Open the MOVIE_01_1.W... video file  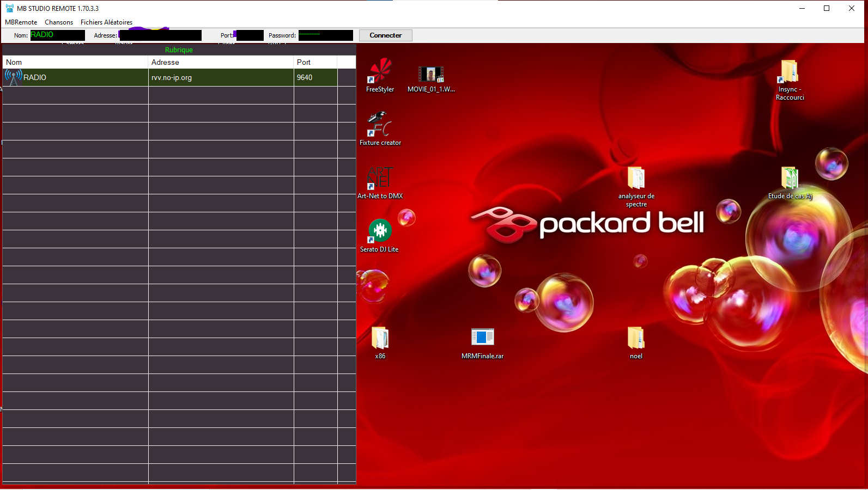point(431,79)
